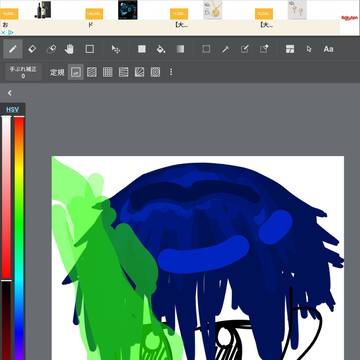Open the Rakuten logo link

[350, 18]
